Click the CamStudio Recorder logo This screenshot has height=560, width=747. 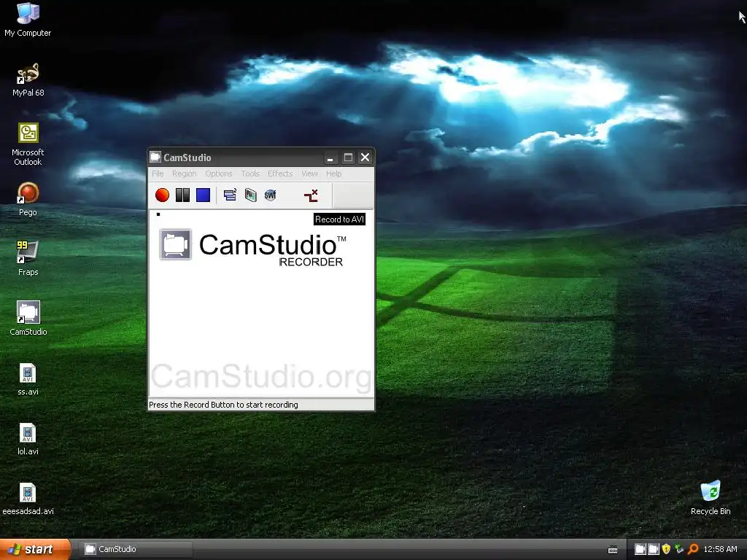pos(253,248)
